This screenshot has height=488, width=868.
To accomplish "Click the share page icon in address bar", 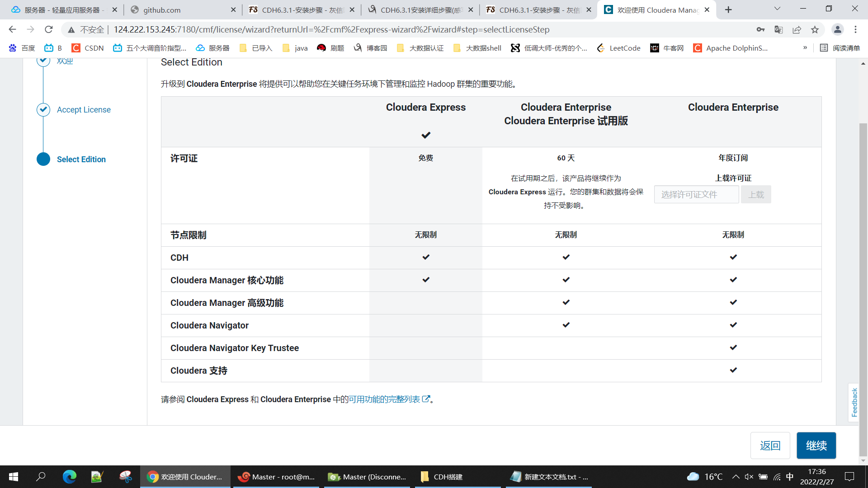I will (x=797, y=29).
